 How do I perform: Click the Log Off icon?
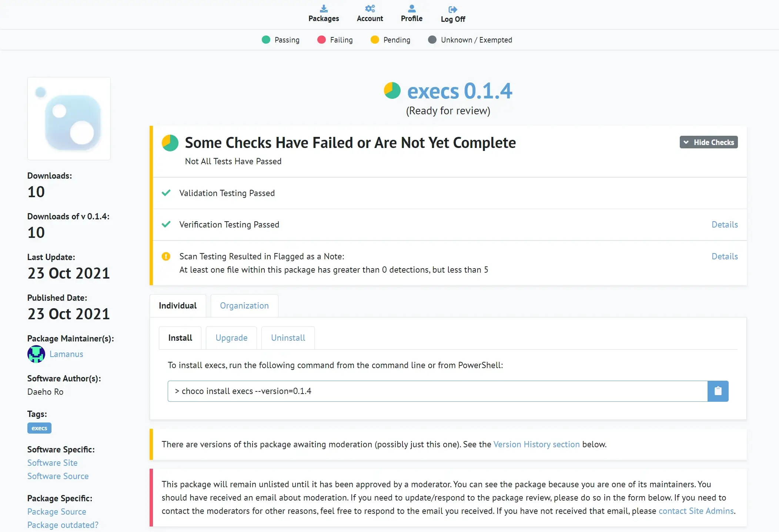click(x=452, y=9)
